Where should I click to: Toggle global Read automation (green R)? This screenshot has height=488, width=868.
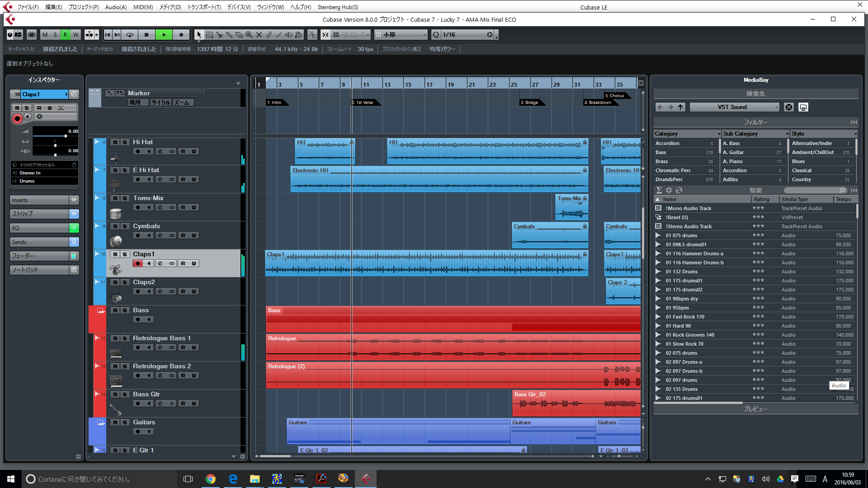(65, 35)
